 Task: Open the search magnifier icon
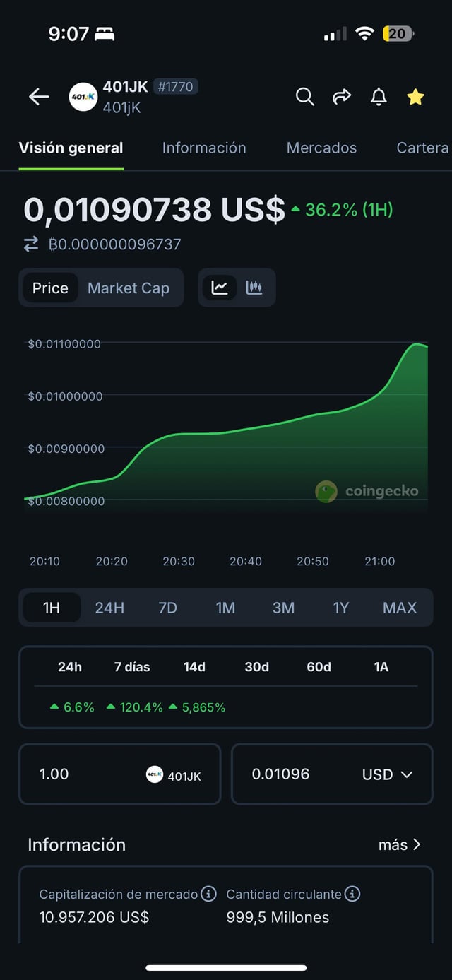pos(304,97)
